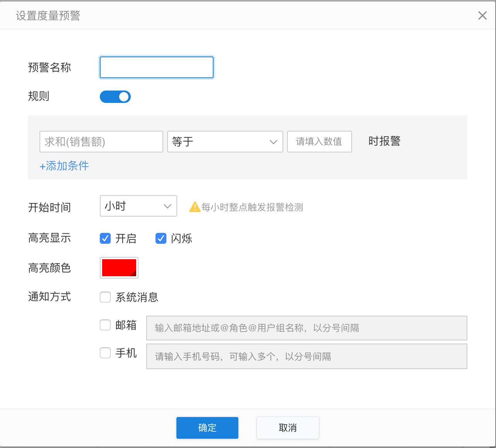Check the 邮箱 notification checkbox
496x448 pixels.
click(105, 325)
